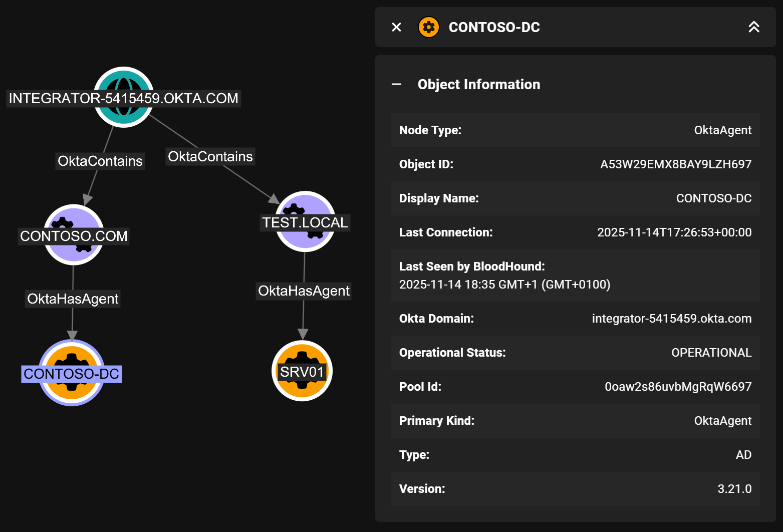Click Last Seen by BloodHound timestamp value
Image resolution: width=783 pixels, height=532 pixels.
[x=504, y=285]
